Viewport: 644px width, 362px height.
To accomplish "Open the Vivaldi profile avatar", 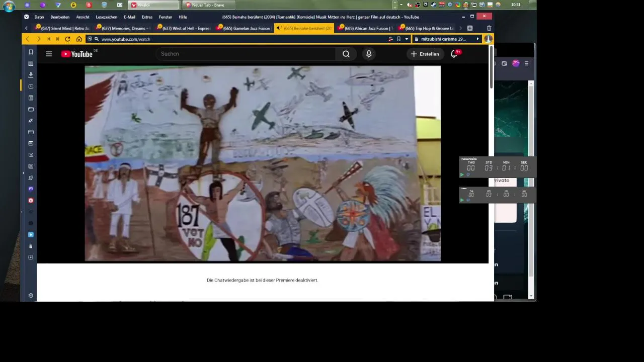I will (488, 39).
